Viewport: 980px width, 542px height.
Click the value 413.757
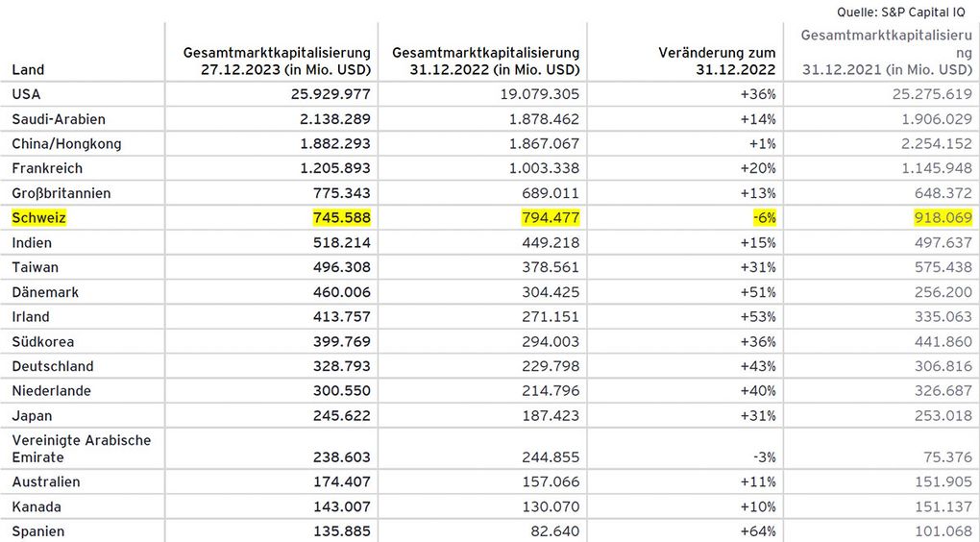pos(342,316)
